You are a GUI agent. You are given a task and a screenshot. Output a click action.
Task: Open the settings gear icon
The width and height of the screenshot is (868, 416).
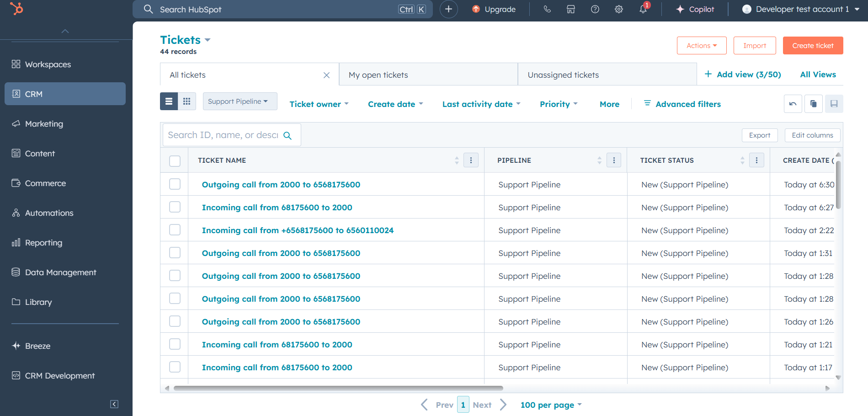pos(619,9)
